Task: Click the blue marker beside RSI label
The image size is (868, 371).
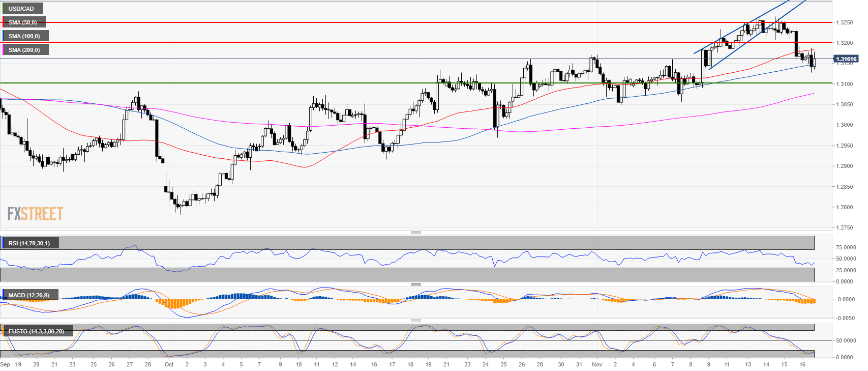Action: pyautogui.click(x=4, y=243)
